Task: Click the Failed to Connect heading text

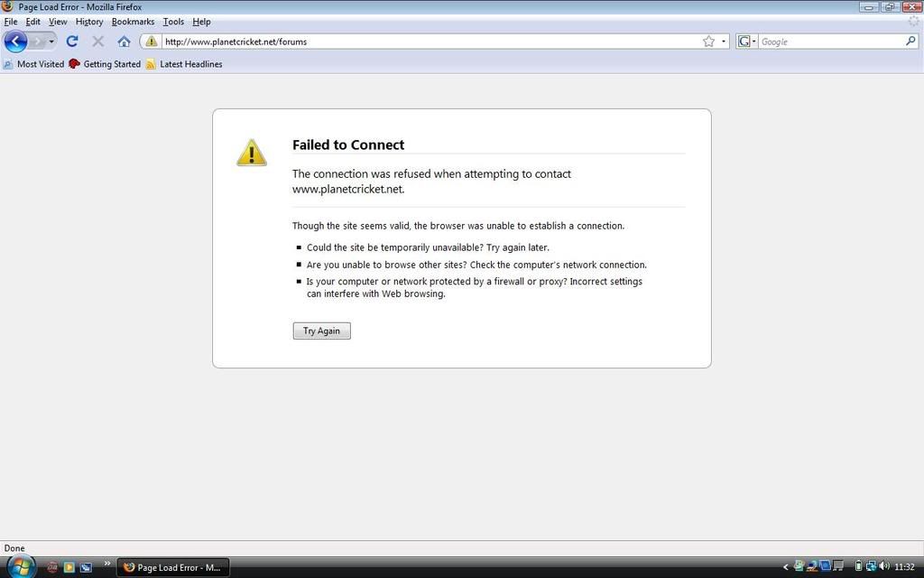Action: click(x=348, y=145)
